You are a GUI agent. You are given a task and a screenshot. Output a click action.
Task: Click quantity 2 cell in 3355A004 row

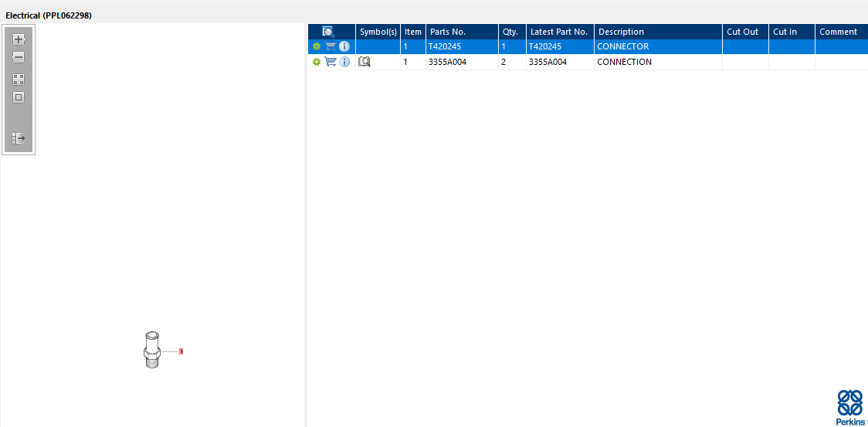coord(512,62)
